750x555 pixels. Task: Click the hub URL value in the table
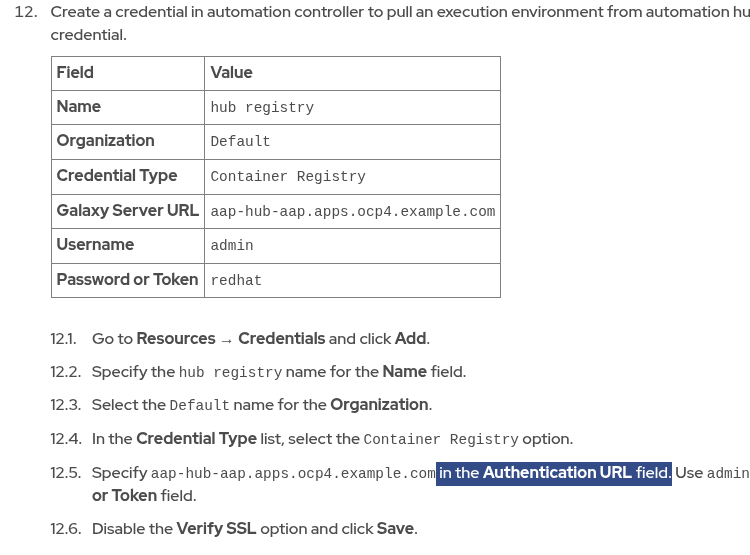[x=352, y=212]
